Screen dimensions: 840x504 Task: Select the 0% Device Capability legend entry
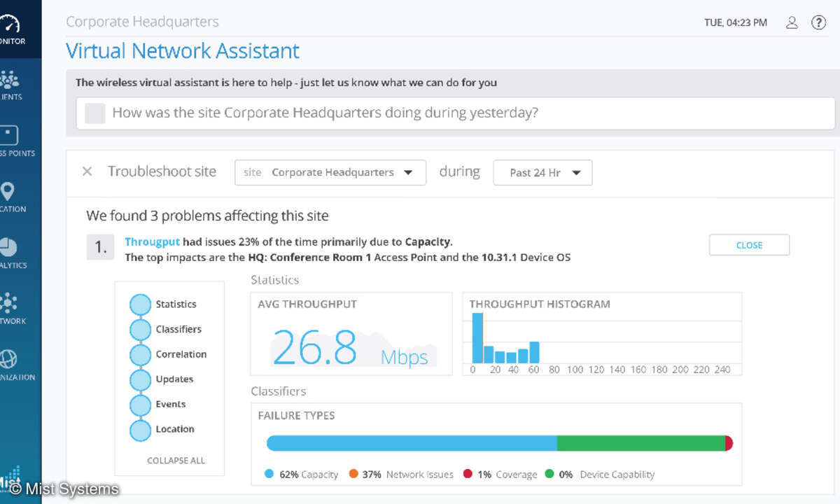tap(598, 475)
